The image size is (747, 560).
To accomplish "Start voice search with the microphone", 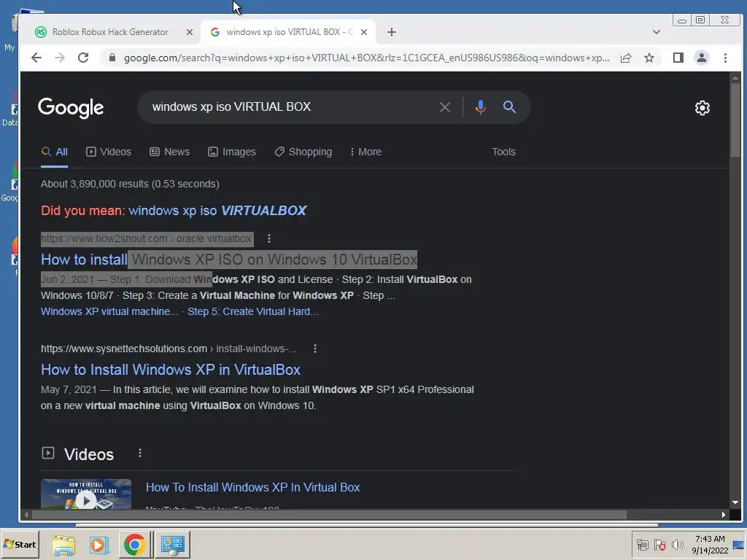I will click(480, 107).
